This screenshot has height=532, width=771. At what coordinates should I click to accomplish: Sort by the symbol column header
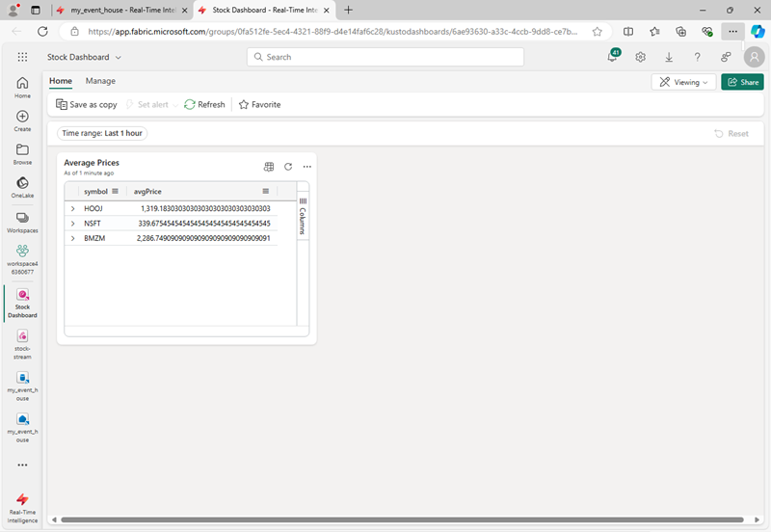95,191
